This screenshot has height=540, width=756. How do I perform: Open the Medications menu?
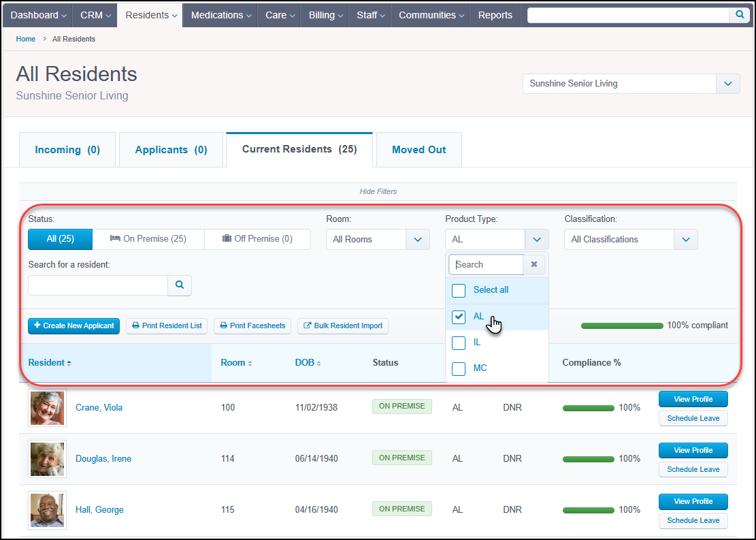coord(219,14)
